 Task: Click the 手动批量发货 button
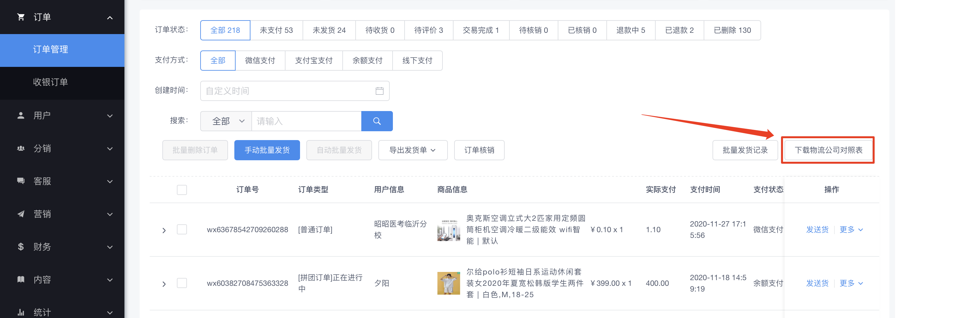coord(267,150)
